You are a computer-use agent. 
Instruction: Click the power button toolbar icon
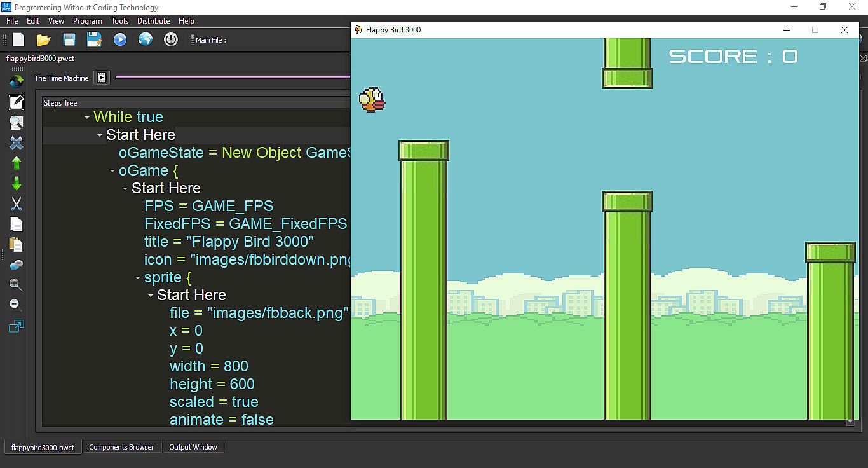(171, 39)
